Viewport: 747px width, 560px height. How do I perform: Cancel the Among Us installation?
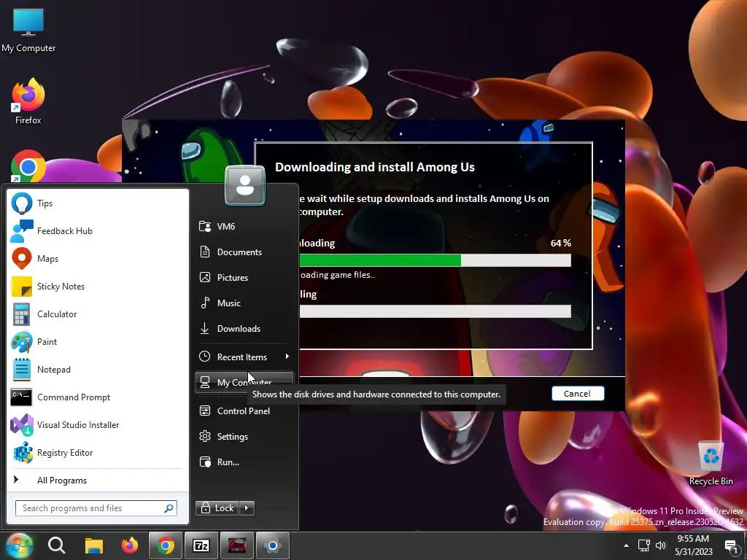point(578,394)
